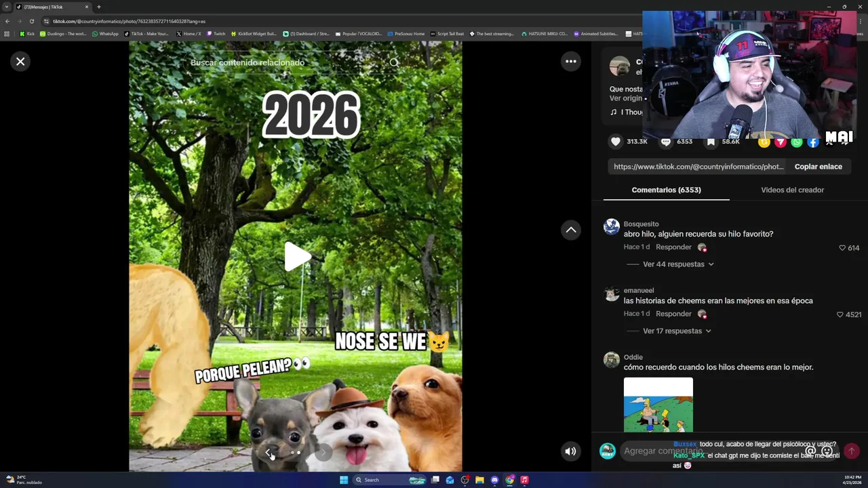Open the 'Script Tail Beat' bookmark

[447, 33]
